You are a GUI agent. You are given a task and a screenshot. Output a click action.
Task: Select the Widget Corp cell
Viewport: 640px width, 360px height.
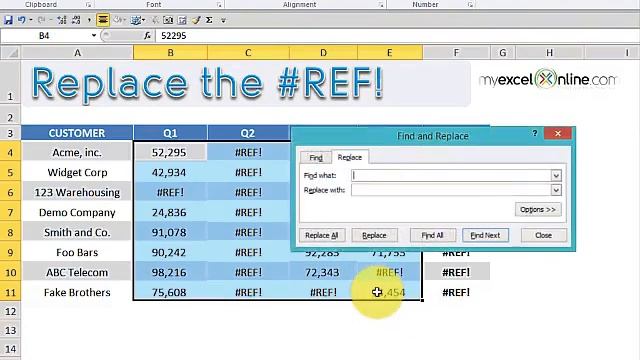[x=77, y=172]
